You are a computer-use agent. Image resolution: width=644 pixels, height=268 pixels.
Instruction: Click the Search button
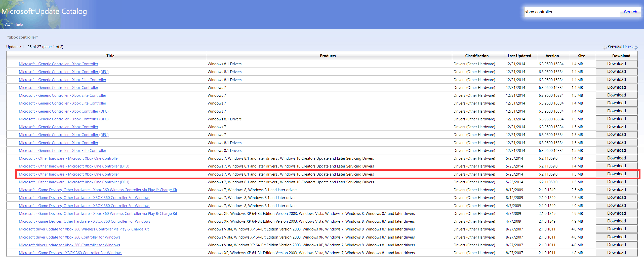[630, 12]
